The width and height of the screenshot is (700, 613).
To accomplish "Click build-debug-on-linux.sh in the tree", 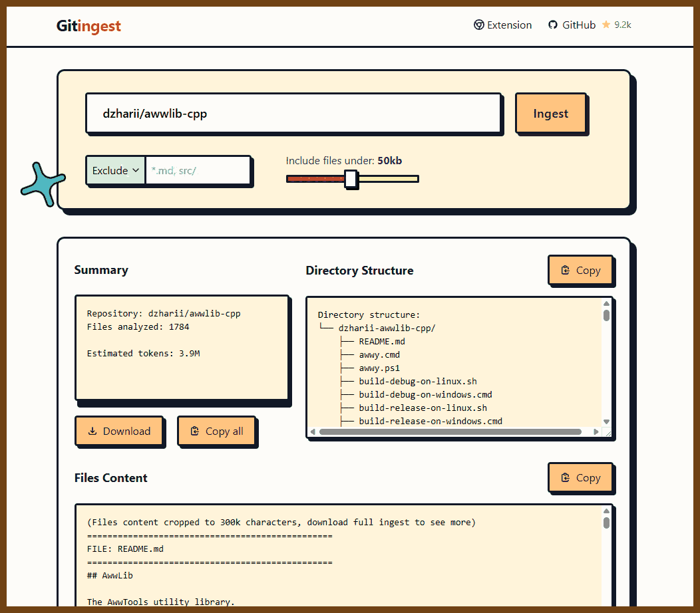I will (x=418, y=382).
